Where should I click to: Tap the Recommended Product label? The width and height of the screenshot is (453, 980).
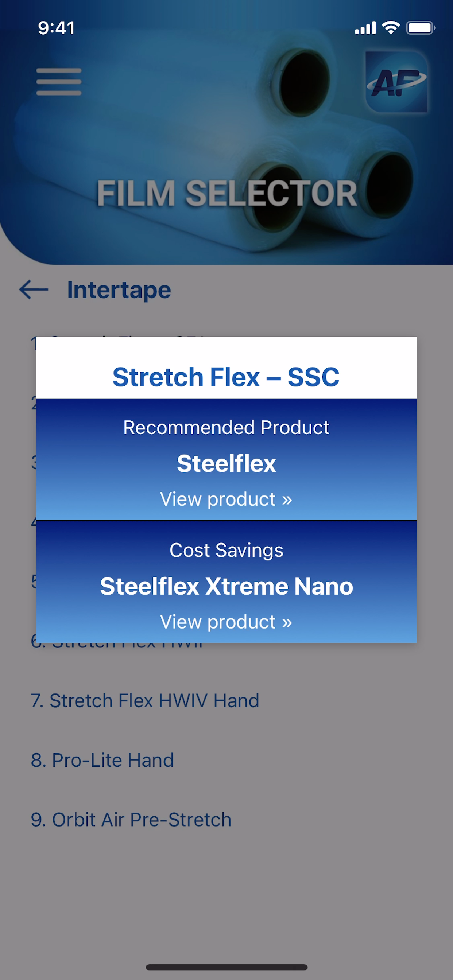226,427
